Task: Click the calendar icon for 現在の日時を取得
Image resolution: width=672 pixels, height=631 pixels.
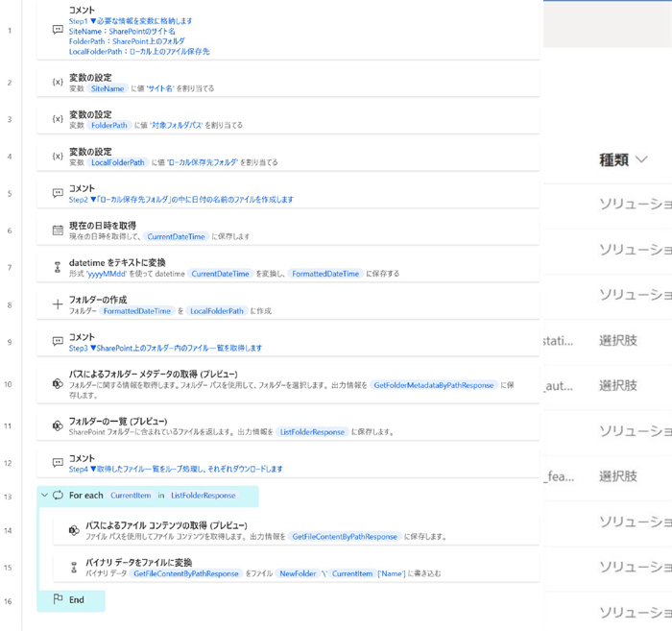Action: 58,231
